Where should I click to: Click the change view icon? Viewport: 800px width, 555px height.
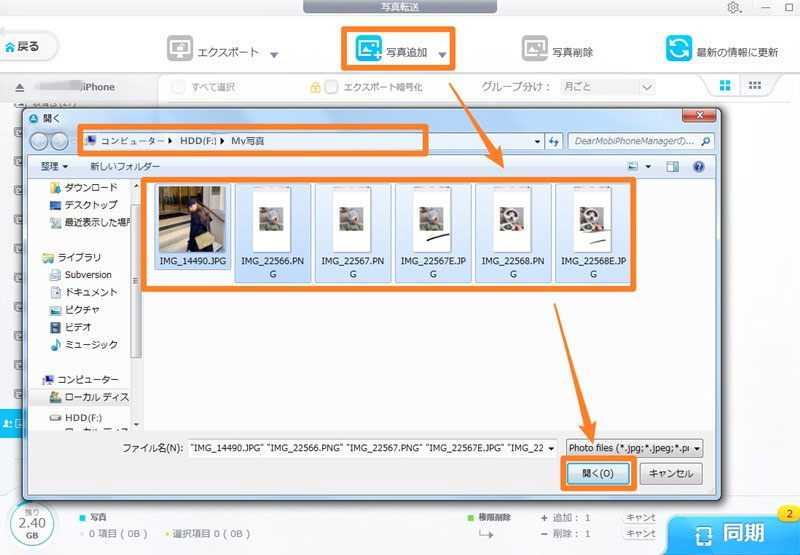point(633,166)
